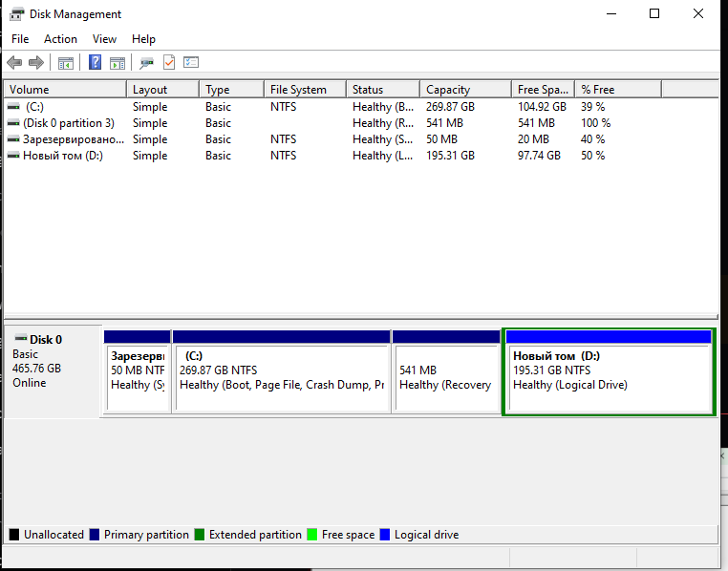
Task: Select the 50 MB Зарезерви partition block
Action: (137, 371)
